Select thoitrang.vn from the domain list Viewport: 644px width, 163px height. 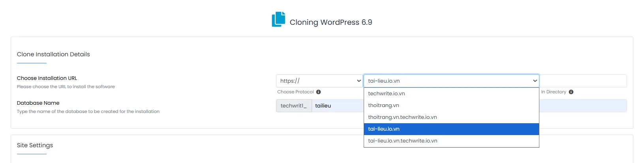[451, 105]
